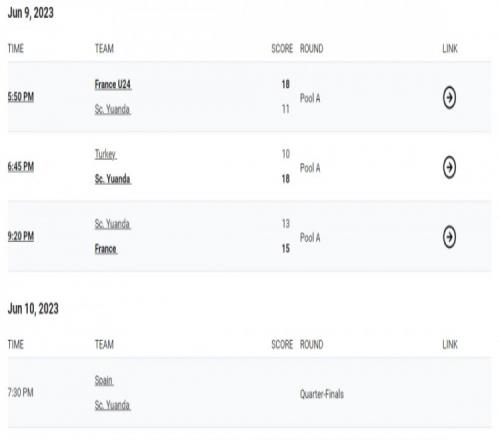Click Sc. Yuanda in the Quarter-Finals match

pyautogui.click(x=112, y=405)
